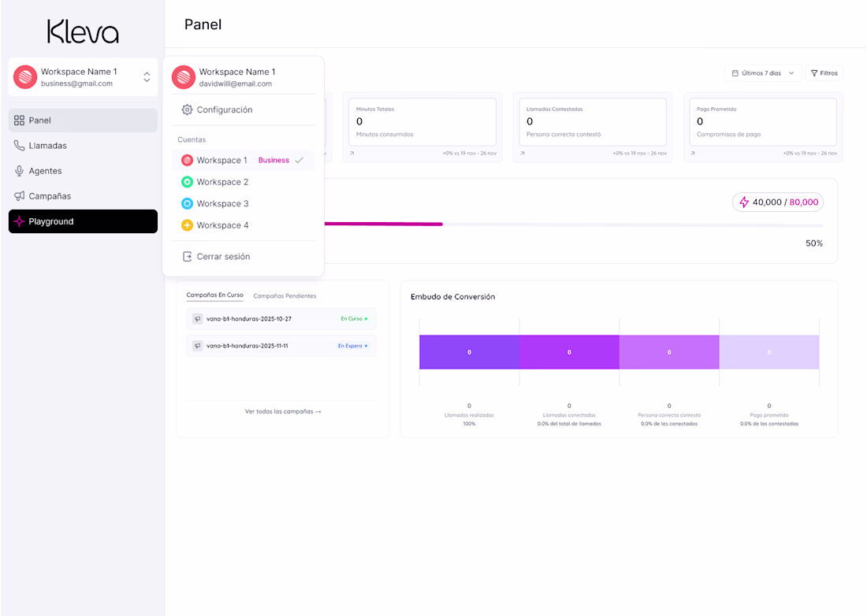Click Pago prometido funnel label
Screen dimensions: 867x616
(x=769, y=415)
